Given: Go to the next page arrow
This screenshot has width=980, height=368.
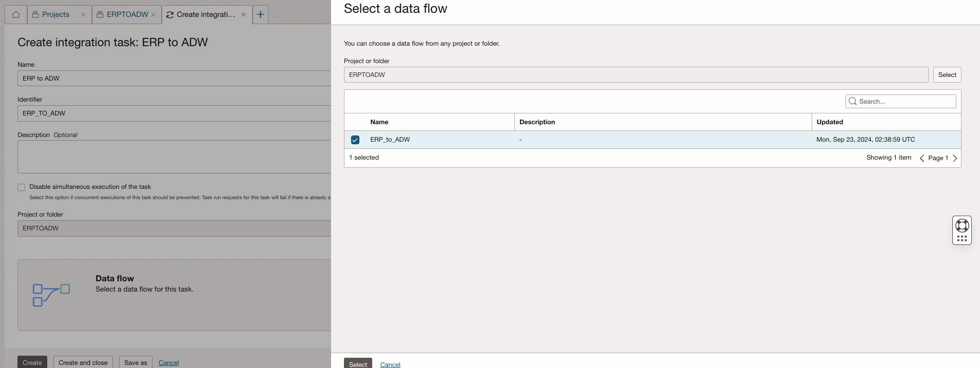Looking at the screenshot, I should click(955, 158).
